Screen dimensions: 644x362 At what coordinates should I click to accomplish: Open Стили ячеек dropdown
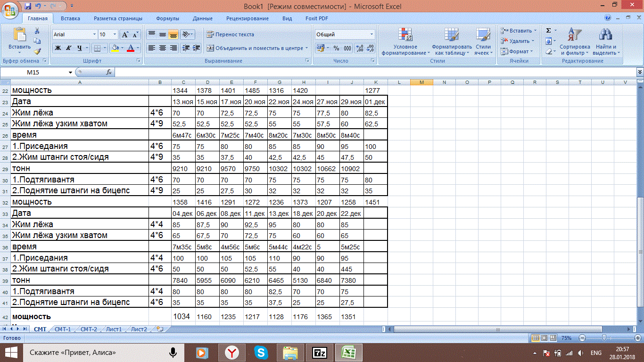(x=483, y=41)
